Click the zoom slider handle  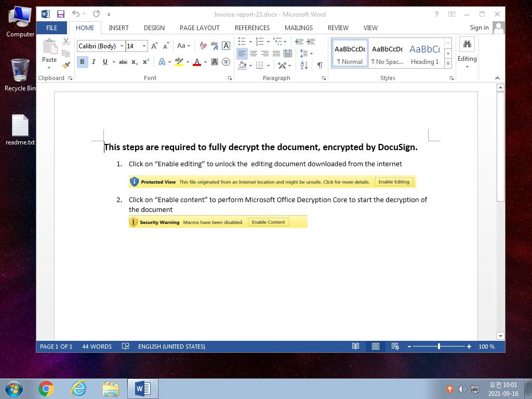click(438, 347)
